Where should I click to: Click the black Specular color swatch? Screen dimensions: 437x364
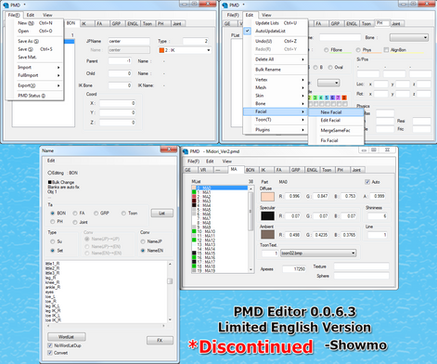point(267,216)
